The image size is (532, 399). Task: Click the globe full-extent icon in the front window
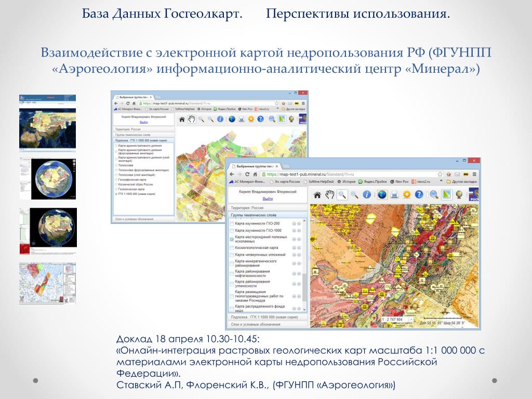pos(382,195)
